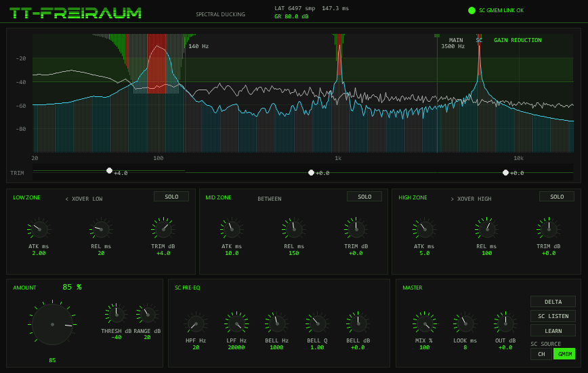Click the LPF Hz knob
Viewport: 588px width, 373px height.
[236, 323]
